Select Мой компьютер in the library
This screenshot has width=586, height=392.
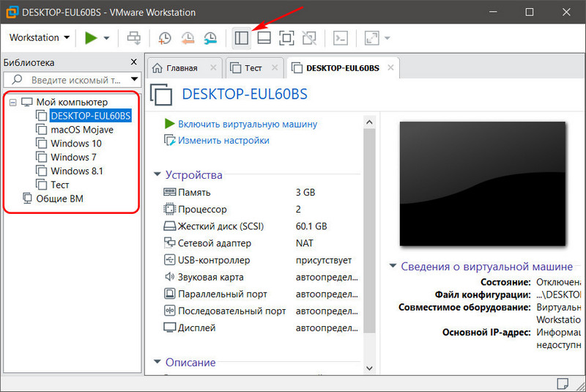pyautogui.click(x=72, y=102)
